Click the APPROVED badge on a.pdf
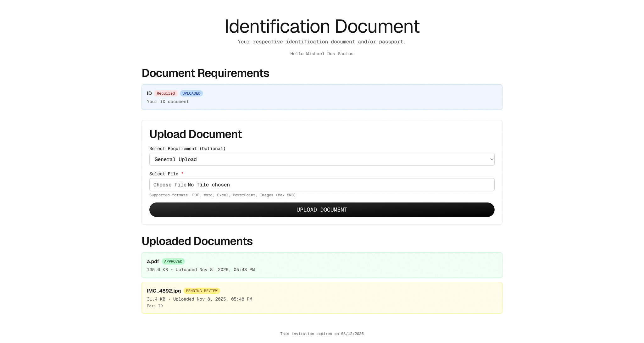The height and width of the screenshot is (343, 644). pyautogui.click(x=173, y=261)
